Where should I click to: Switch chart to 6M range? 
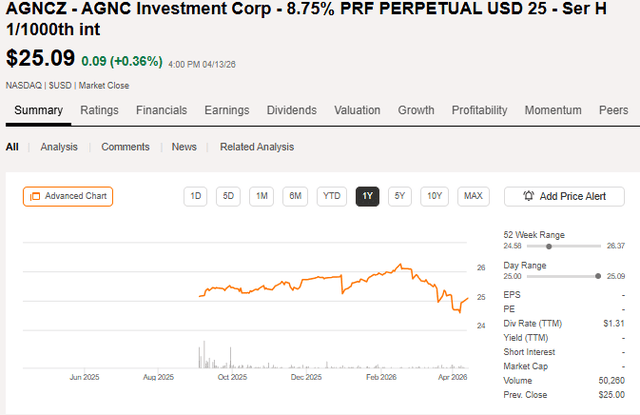(x=295, y=196)
